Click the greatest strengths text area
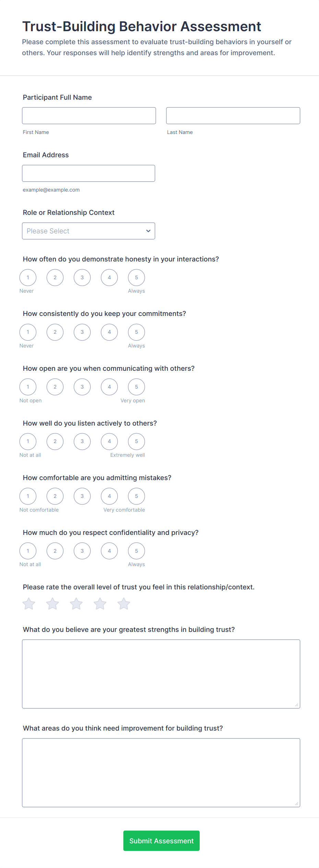This screenshot has height=868, width=319. point(161,674)
